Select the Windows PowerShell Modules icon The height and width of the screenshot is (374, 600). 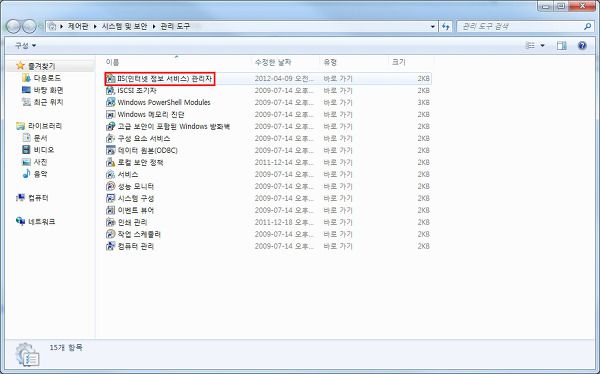pos(111,103)
